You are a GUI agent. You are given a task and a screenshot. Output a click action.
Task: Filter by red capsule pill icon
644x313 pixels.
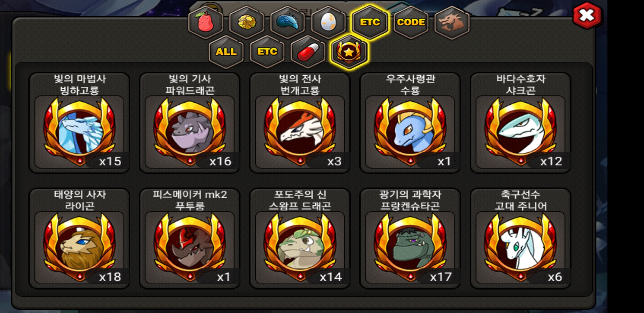pyautogui.click(x=308, y=52)
